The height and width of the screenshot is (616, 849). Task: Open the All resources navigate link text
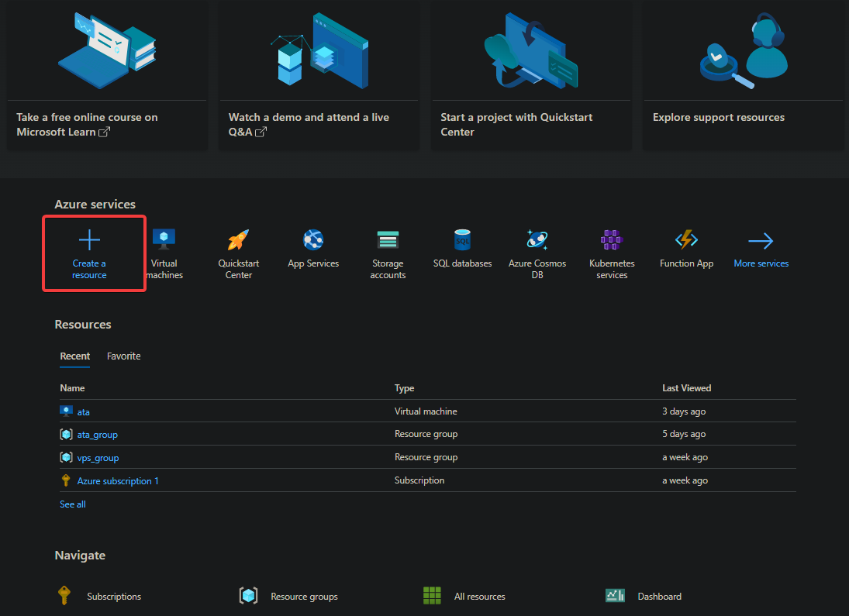tap(480, 596)
